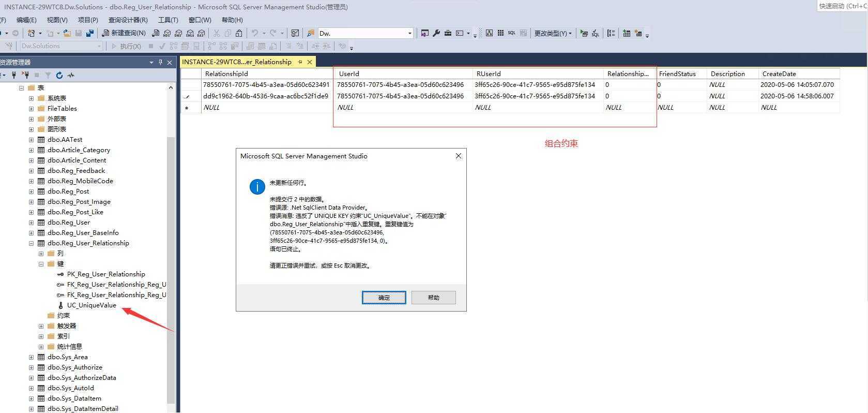Image resolution: width=868 pixels, height=413 pixels.
Task: Click the 快速启动 quick launch search box
Action: coord(843,6)
